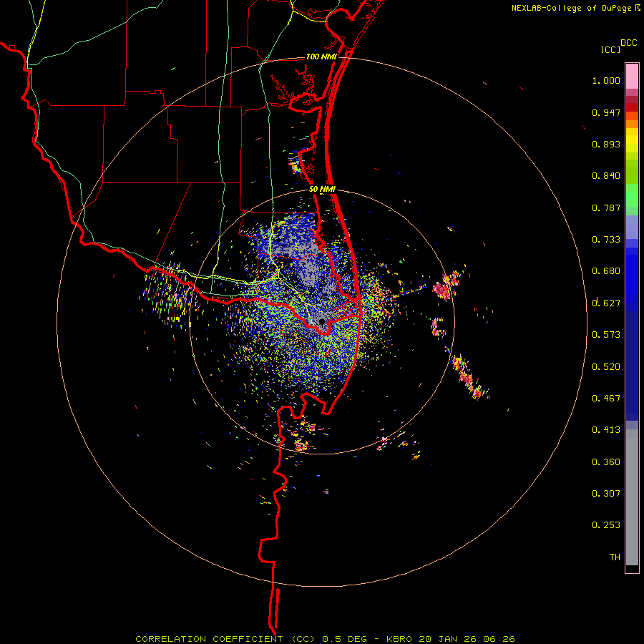Click the 50 NMI range ring label
Screen dimensions: 644x644
point(322,189)
